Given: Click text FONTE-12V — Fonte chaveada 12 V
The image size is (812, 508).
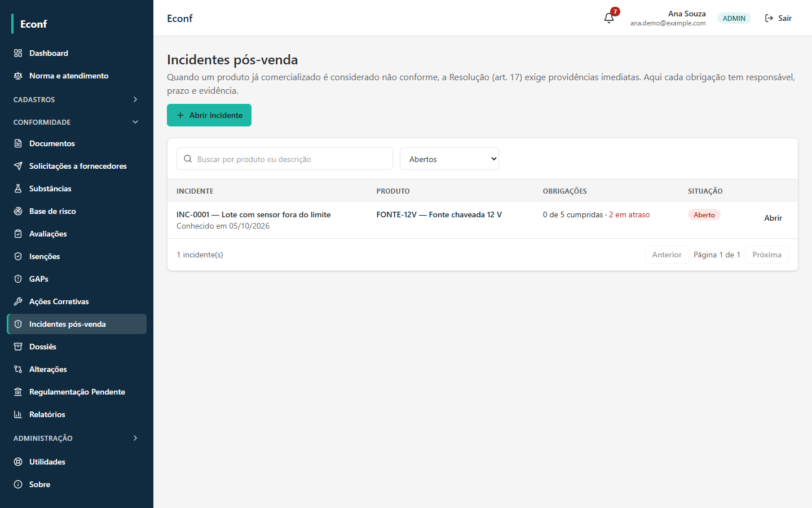Looking at the screenshot, I should pos(439,214).
